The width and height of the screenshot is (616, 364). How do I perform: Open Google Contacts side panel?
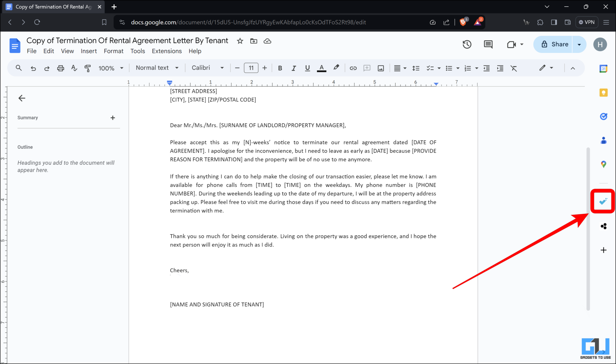click(603, 140)
